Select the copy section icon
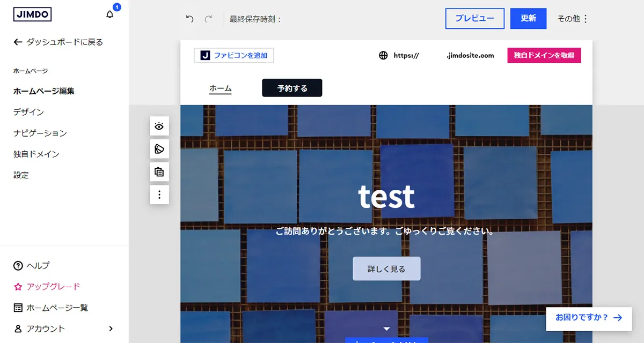644x343 pixels. click(x=159, y=171)
